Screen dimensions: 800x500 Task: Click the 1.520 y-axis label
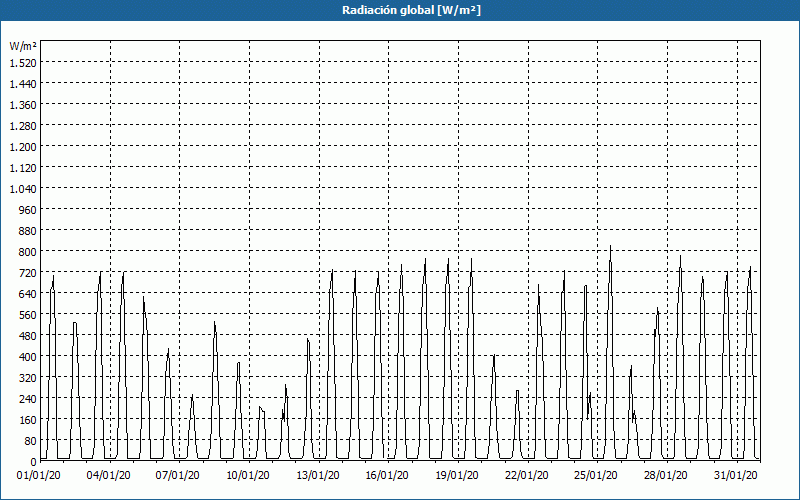pos(23,62)
